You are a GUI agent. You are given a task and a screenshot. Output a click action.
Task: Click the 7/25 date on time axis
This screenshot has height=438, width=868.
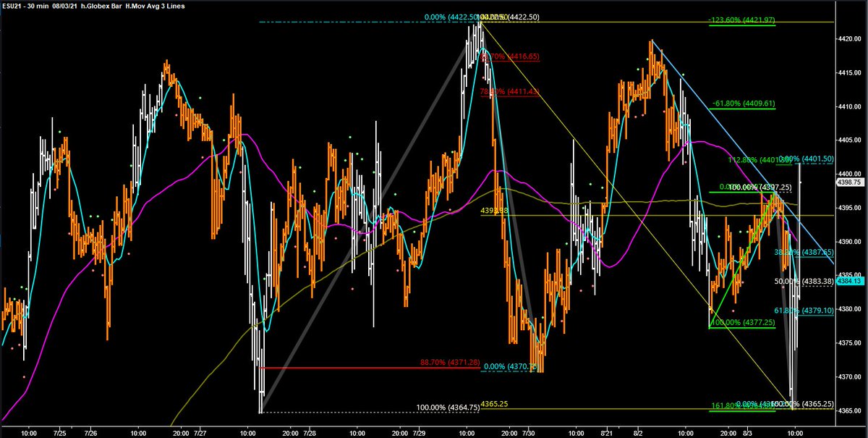tap(59, 433)
